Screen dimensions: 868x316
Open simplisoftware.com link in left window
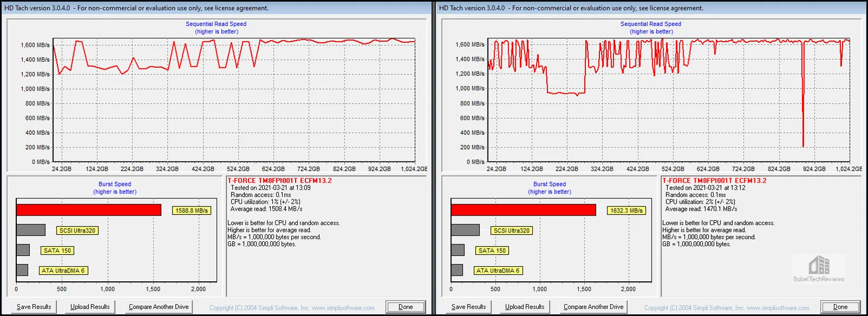[x=343, y=308]
